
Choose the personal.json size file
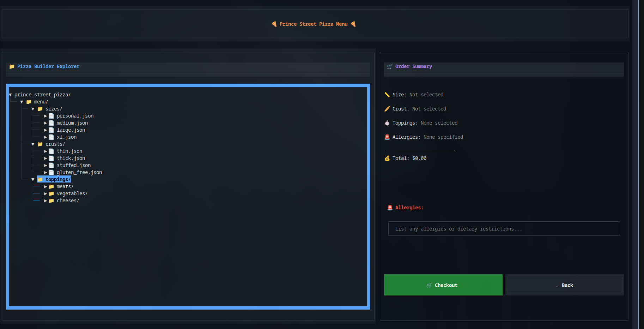pos(75,116)
